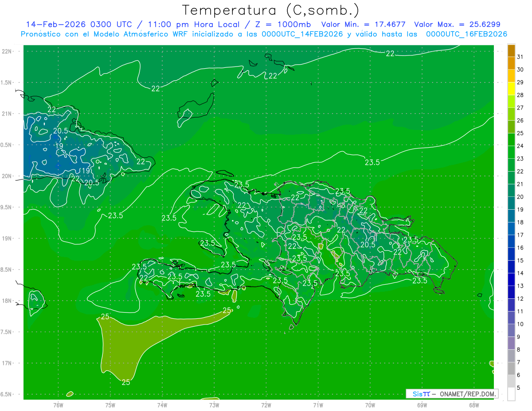The height and width of the screenshot is (411, 532).
Task: Click the '74W' longitude axis label
Action: 162,405
